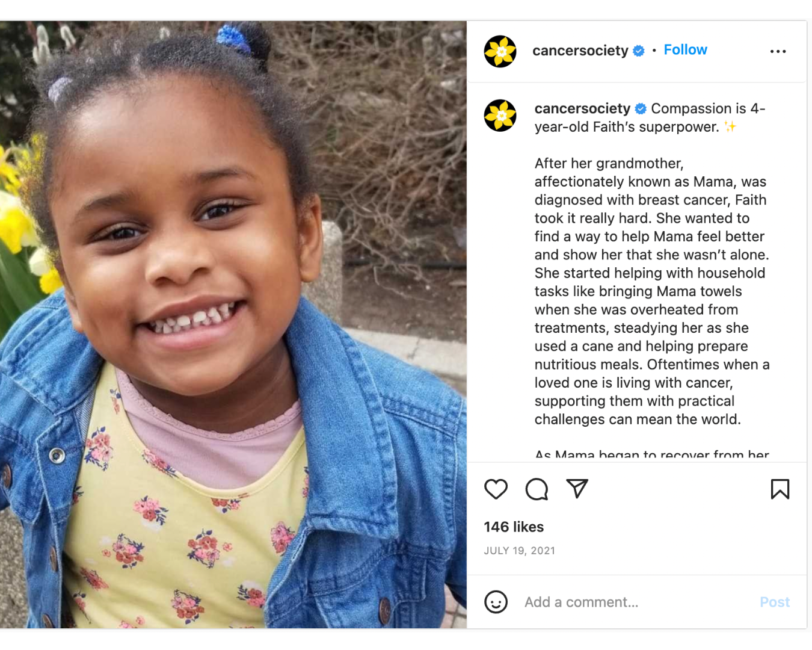Click the photo of smiling girl
Screen dimensions: 812x650
233,325
